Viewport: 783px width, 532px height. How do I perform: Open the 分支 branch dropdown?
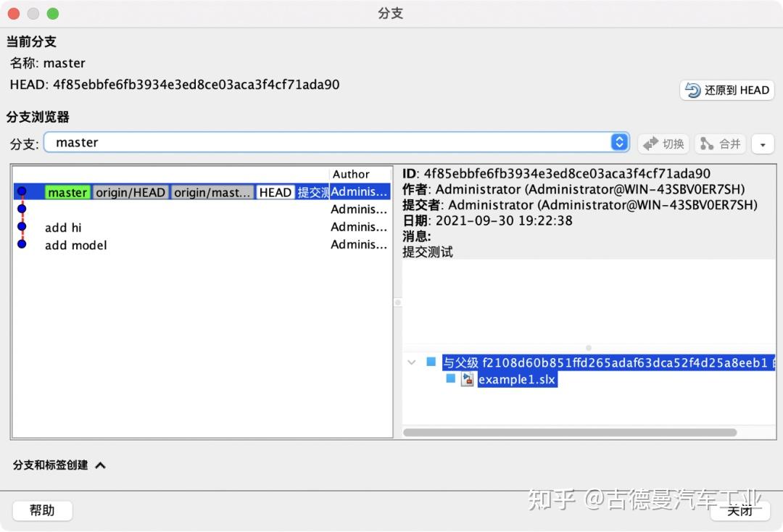click(619, 142)
